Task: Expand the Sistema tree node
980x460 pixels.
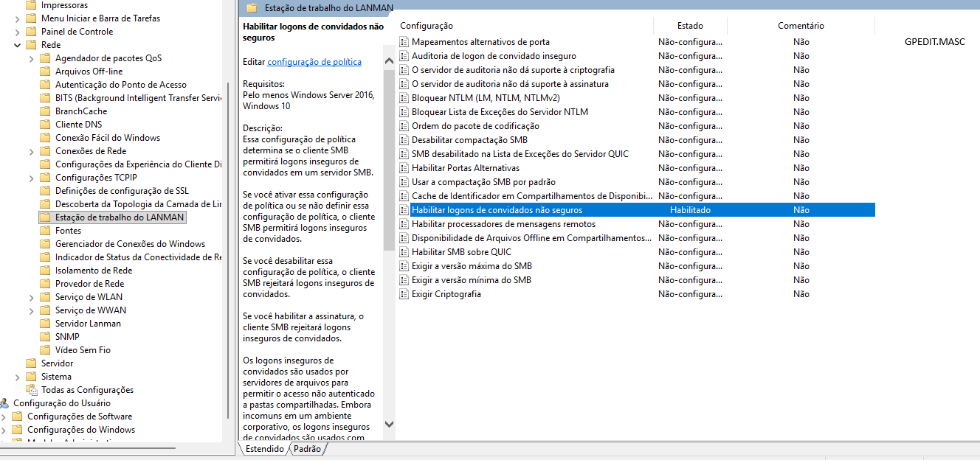Action: pyautogui.click(x=18, y=377)
